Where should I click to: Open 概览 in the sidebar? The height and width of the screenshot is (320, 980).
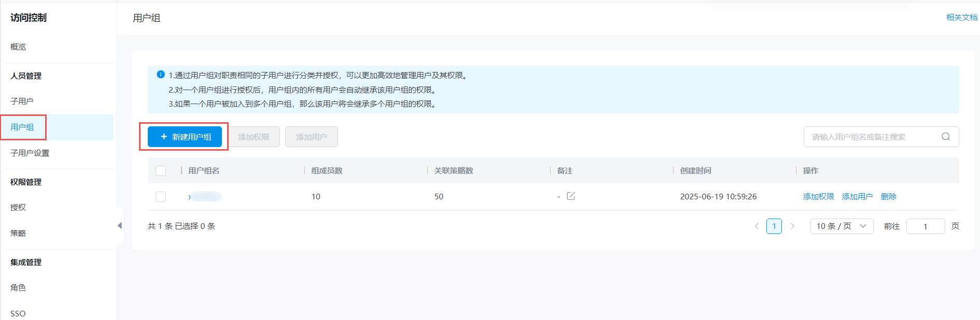pos(18,47)
